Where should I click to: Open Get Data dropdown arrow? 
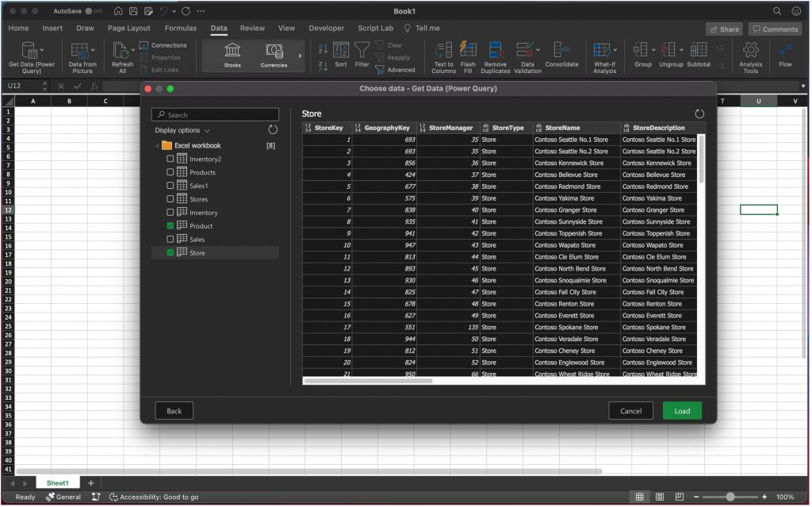42,50
